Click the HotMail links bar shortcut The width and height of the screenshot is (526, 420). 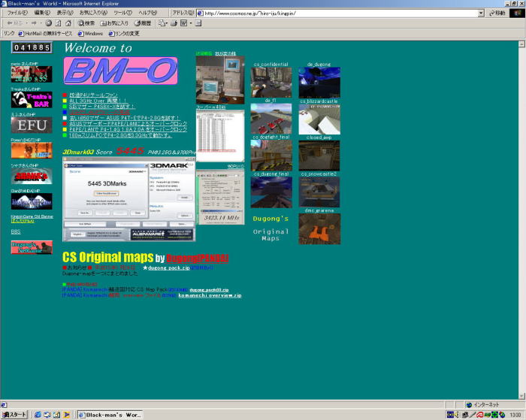47,34
